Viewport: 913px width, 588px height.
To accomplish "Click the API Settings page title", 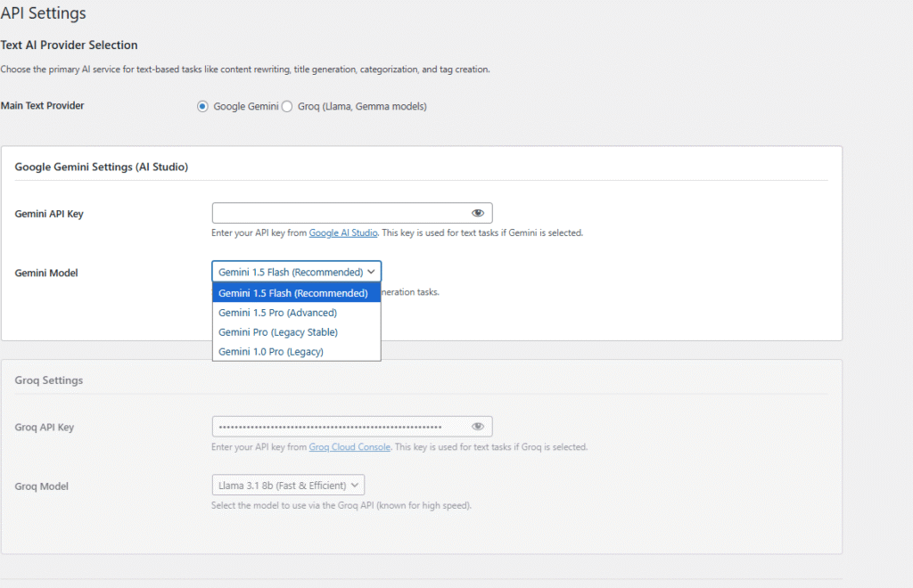I will click(43, 13).
